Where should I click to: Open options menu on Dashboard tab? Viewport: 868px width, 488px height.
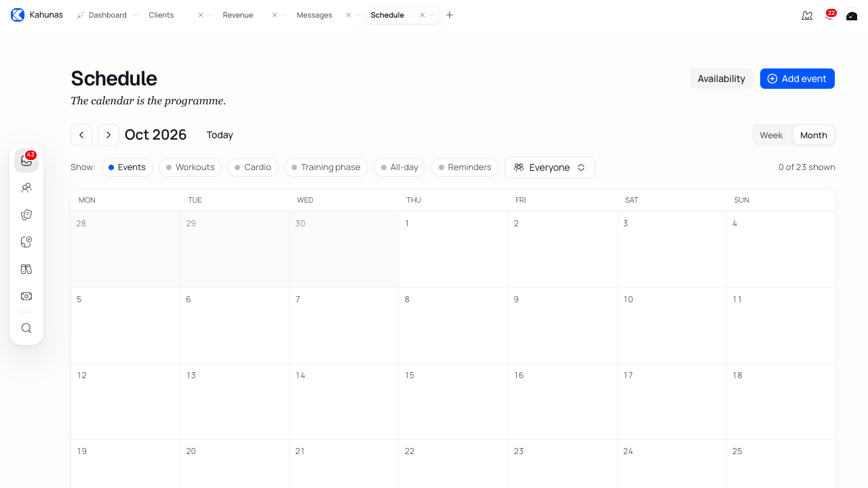click(136, 15)
